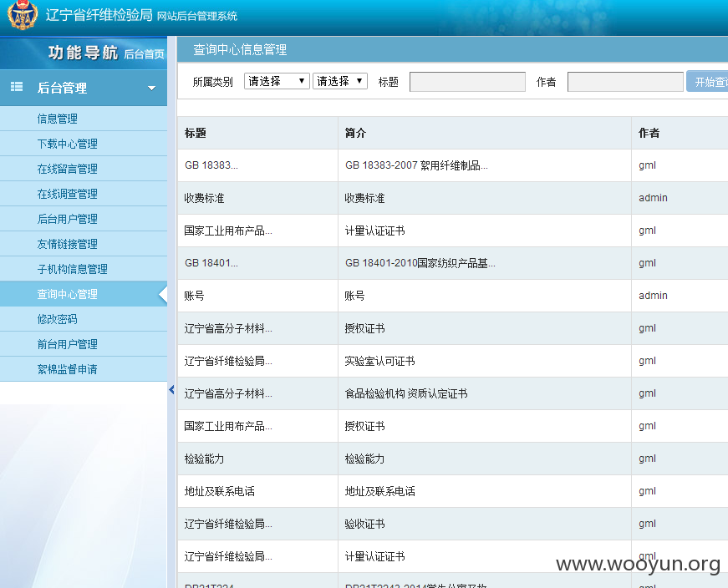Go to 絮棉监督申请
This screenshot has width=728, height=588.
68,369
